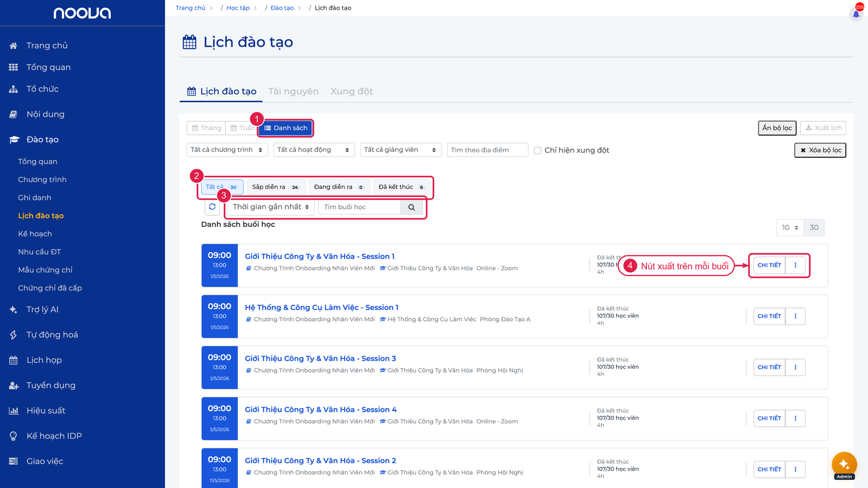The image size is (868, 488).
Task: Open the Tất cả giảng viên dropdown
Action: point(401,150)
